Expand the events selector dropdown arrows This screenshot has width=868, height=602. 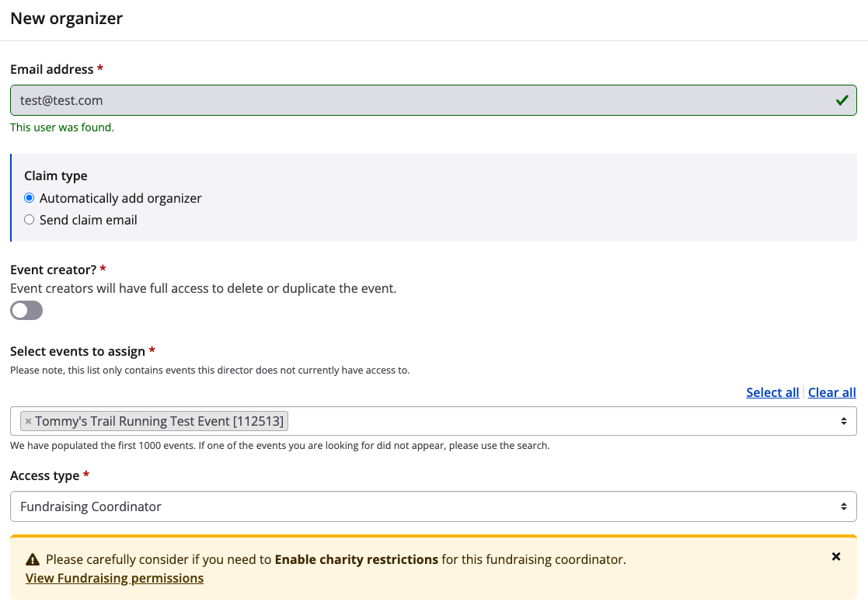pyautogui.click(x=843, y=421)
